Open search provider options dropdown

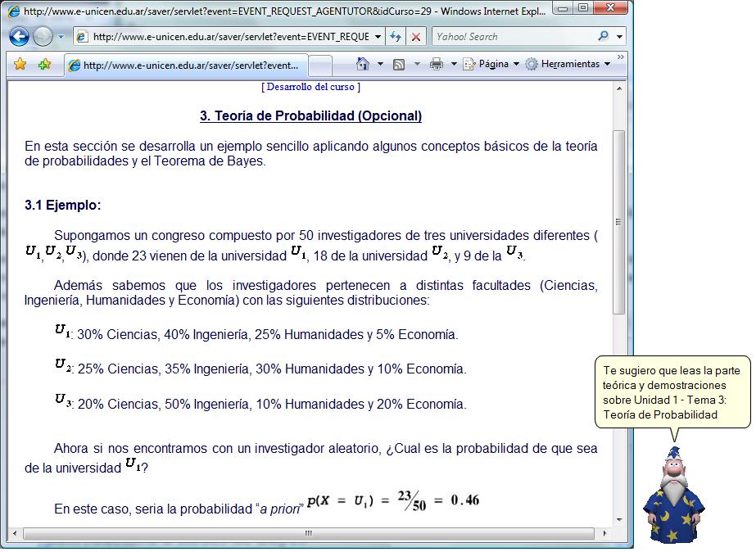[x=619, y=37]
